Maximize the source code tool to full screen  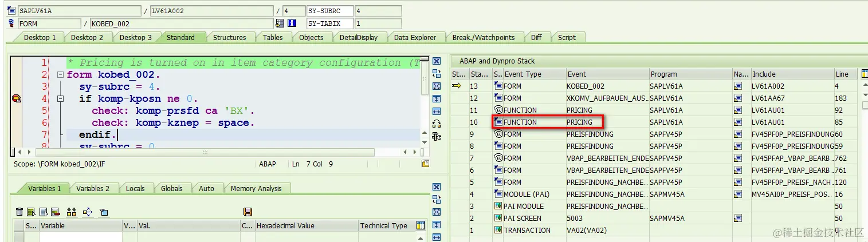(437, 86)
